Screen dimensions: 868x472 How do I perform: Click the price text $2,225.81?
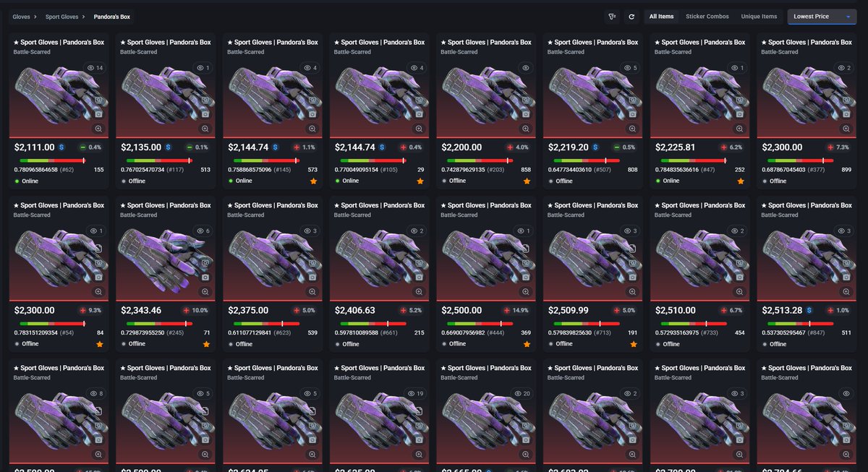pyautogui.click(x=676, y=147)
